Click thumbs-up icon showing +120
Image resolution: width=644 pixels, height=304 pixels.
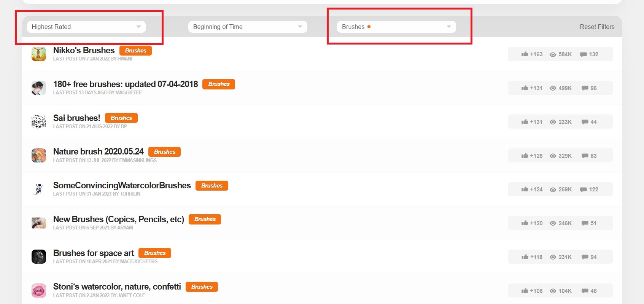tap(525, 223)
